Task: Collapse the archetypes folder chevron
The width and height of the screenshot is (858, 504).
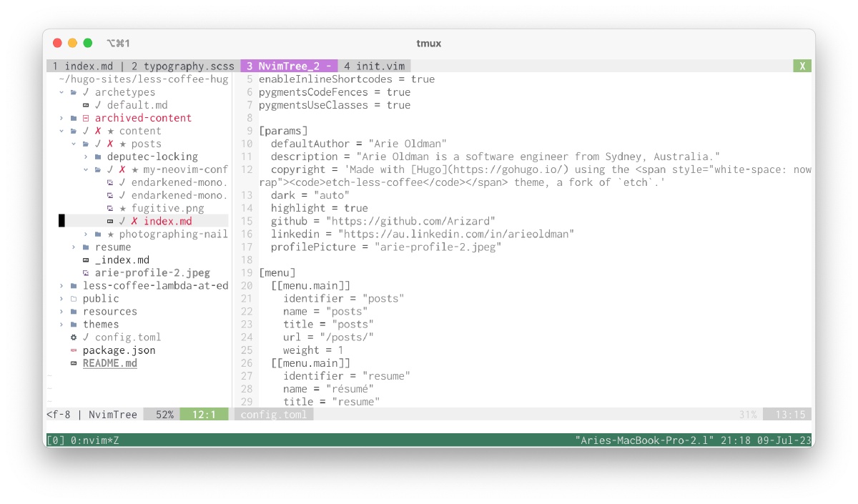Action: [61, 92]
